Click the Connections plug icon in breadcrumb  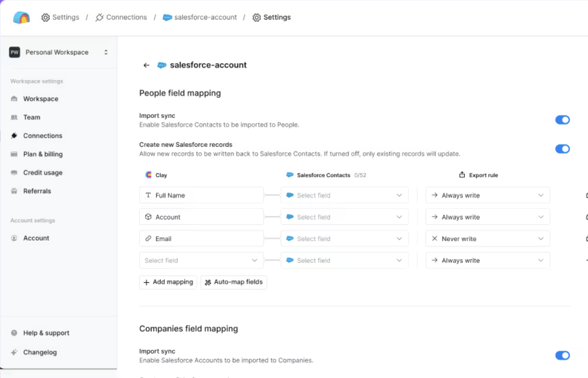click(100, 17)
